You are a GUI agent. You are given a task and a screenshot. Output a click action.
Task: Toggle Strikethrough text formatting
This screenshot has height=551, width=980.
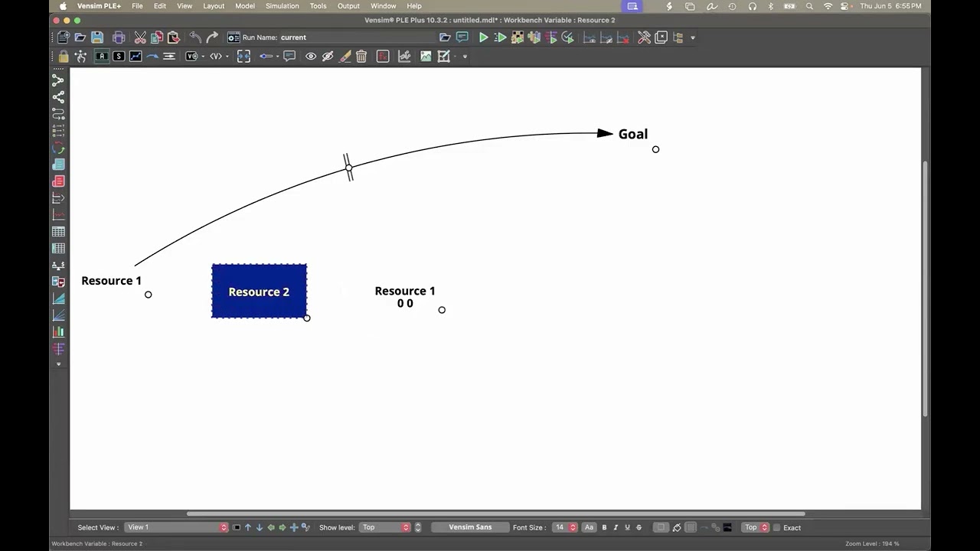pyautogui.click(x=639, y=527)
